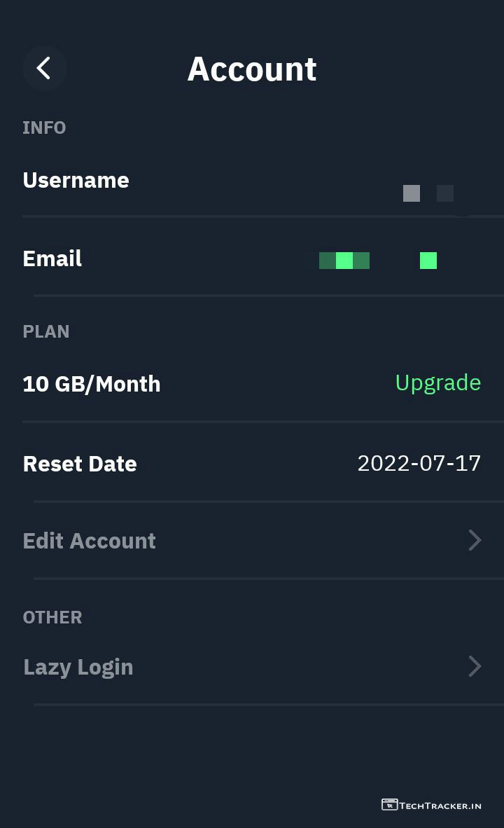Click the small square green email block
The image size is (504, 828).
(428, 261)
